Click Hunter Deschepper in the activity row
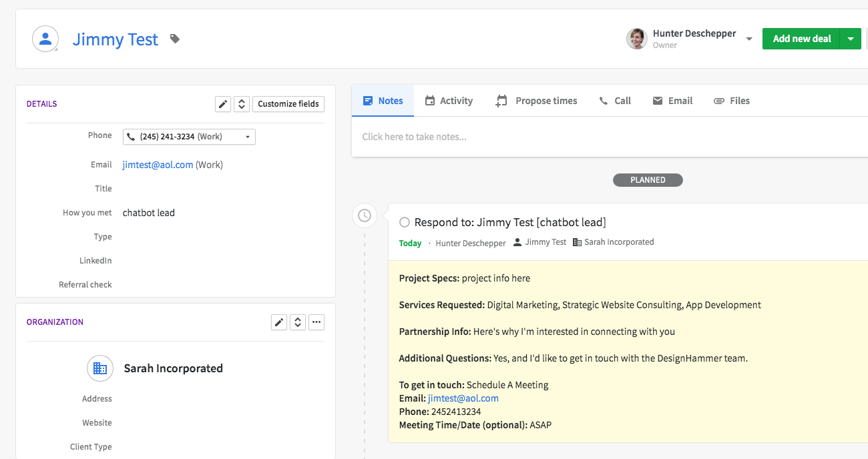 coord(471,244)
